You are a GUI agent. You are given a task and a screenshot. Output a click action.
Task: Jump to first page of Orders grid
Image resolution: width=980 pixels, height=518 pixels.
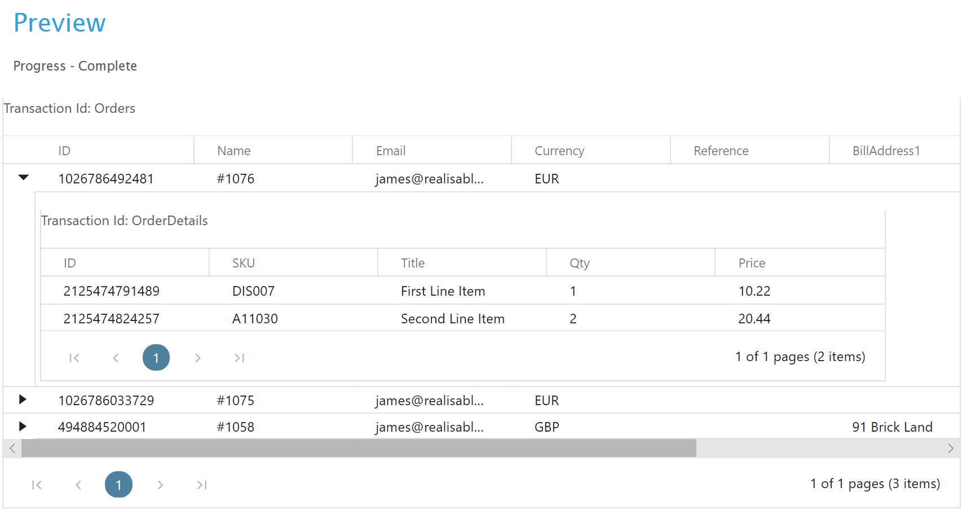click(x=37, y=485)
